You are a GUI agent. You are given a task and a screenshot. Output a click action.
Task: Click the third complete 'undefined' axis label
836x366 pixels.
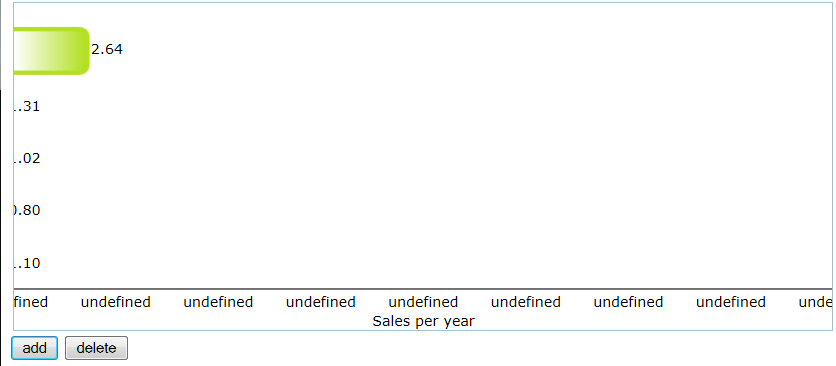[x=320, y=302]
